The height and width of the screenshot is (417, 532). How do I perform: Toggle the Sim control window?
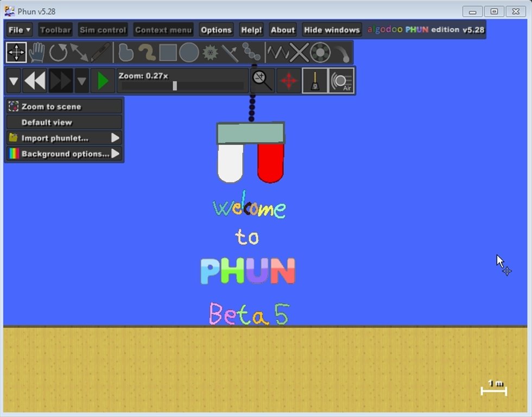click(103, 30)
